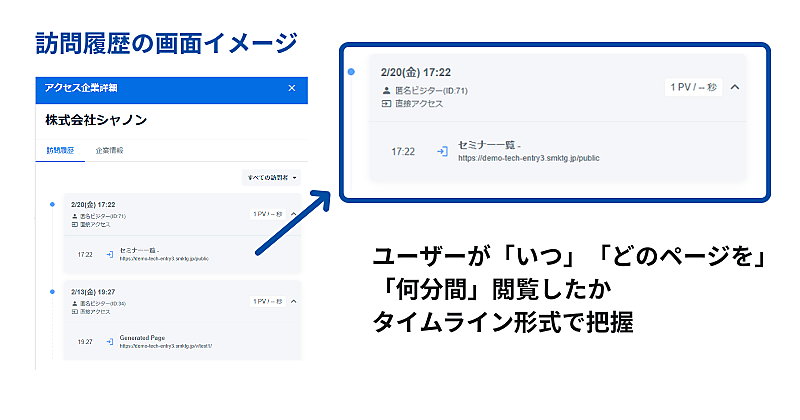Click the 2/13(金) 19:27 date heading

tap(93, 292)
